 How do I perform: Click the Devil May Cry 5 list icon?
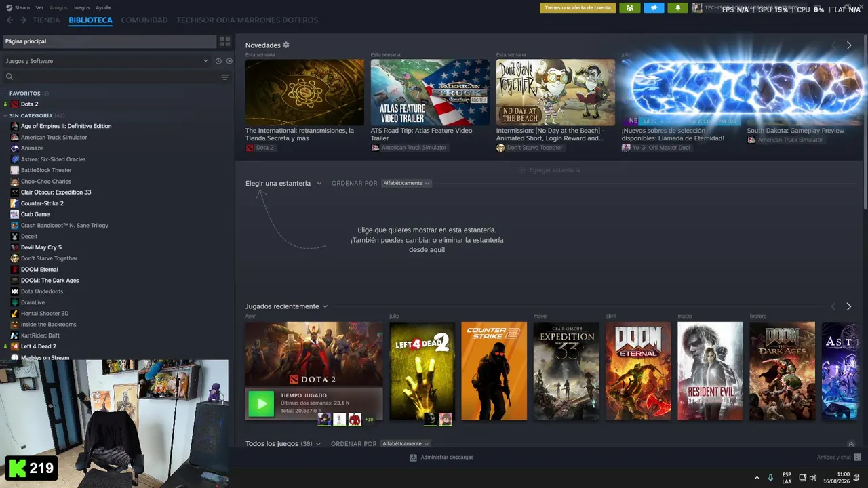[x=15, y=247]
